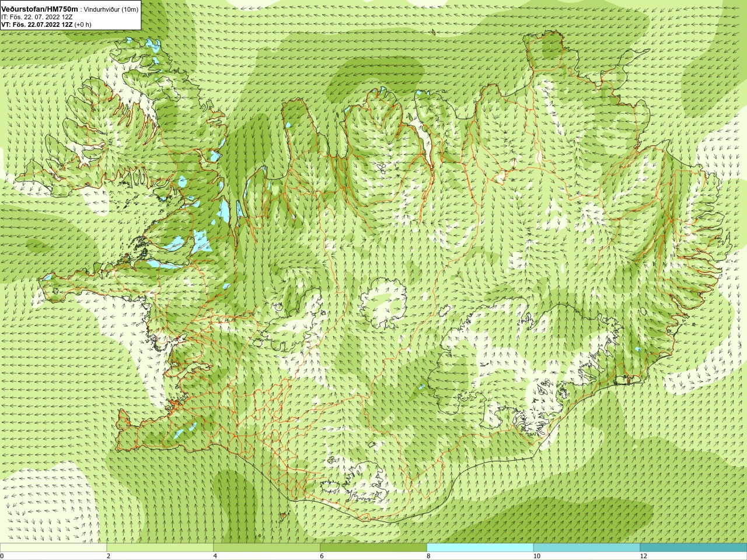The width and height of the screenshot is (747, 560).
Task: Click the legend scale label '12'
Action: tap(643, 556)
